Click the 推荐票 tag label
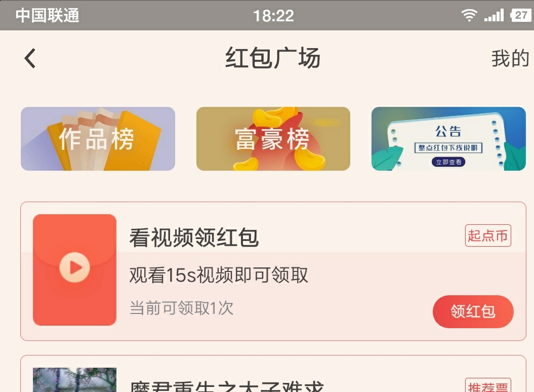Viewport: 534px width, 392px height. [x=488, y=385]
